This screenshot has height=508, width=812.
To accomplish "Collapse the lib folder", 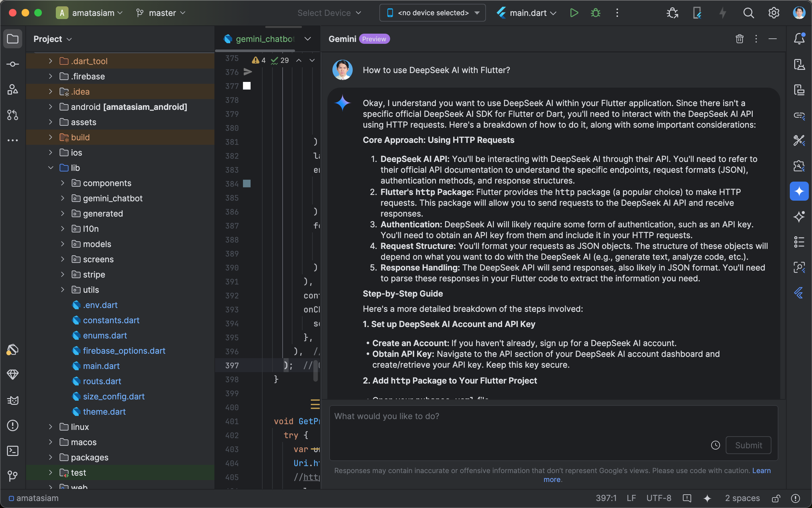I will click(50, 168).
